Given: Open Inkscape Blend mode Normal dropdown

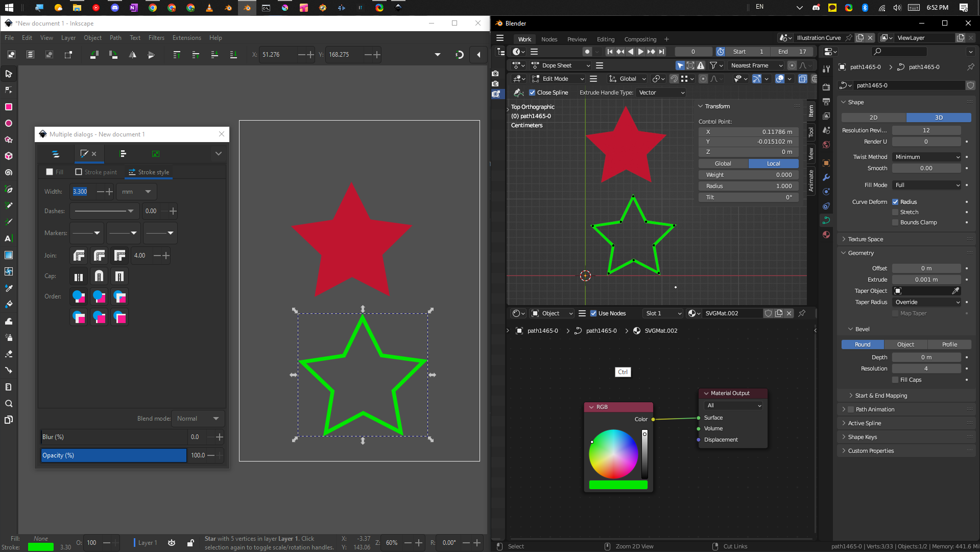Looking at the screenshot, I should tap(198, 419).
